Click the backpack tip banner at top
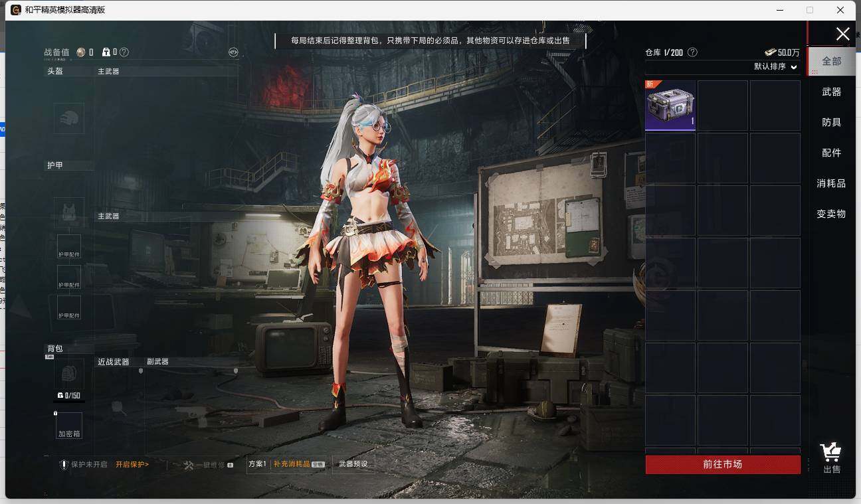The image size is (861, 504). click(x=430, y=41)
